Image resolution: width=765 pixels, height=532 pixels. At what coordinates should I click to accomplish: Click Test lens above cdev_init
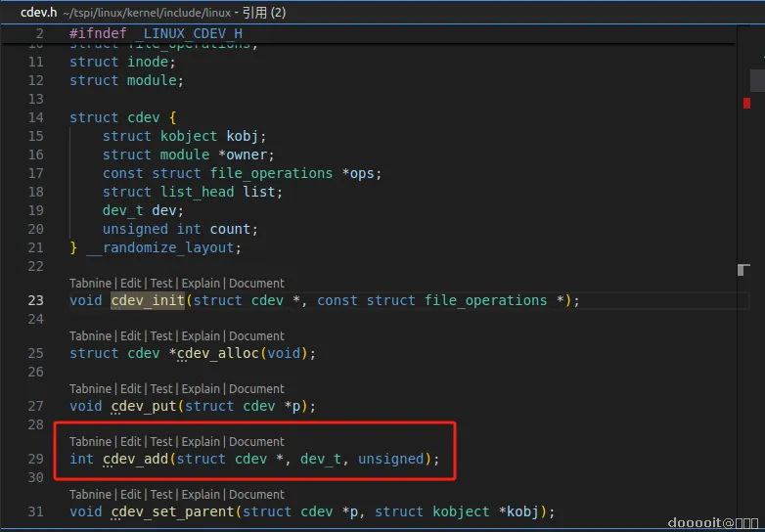click(x=161, y=284)
